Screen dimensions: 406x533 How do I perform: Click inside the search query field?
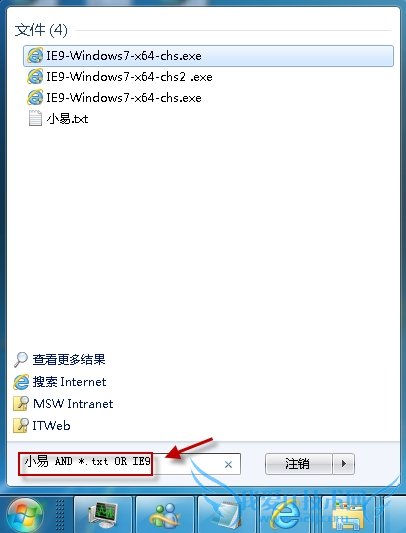[x=129, y=464]
